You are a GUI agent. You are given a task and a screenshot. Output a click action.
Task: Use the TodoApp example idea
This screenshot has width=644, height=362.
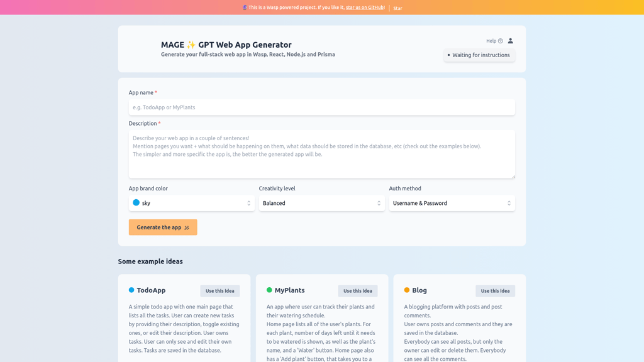click(219, 290)
